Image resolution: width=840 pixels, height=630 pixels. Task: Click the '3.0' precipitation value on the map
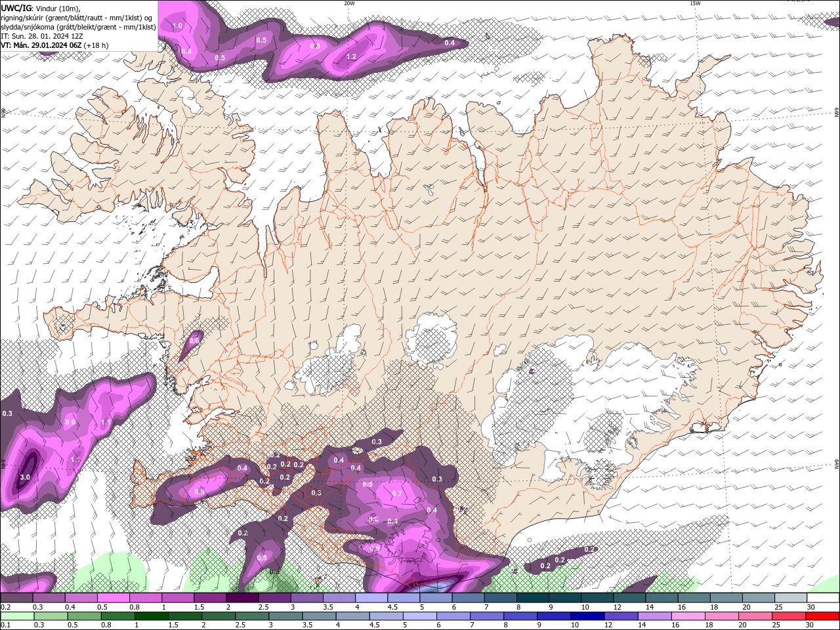[25, 477]
